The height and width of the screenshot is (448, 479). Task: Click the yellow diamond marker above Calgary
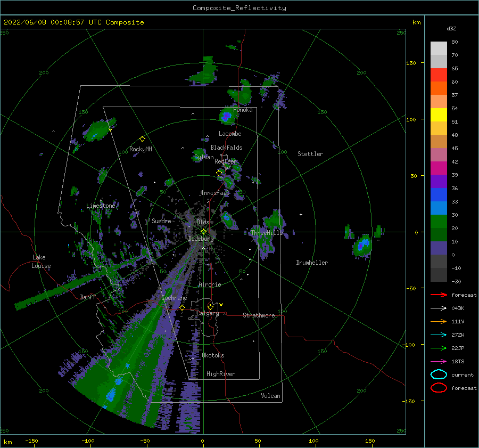click(210, 307)
